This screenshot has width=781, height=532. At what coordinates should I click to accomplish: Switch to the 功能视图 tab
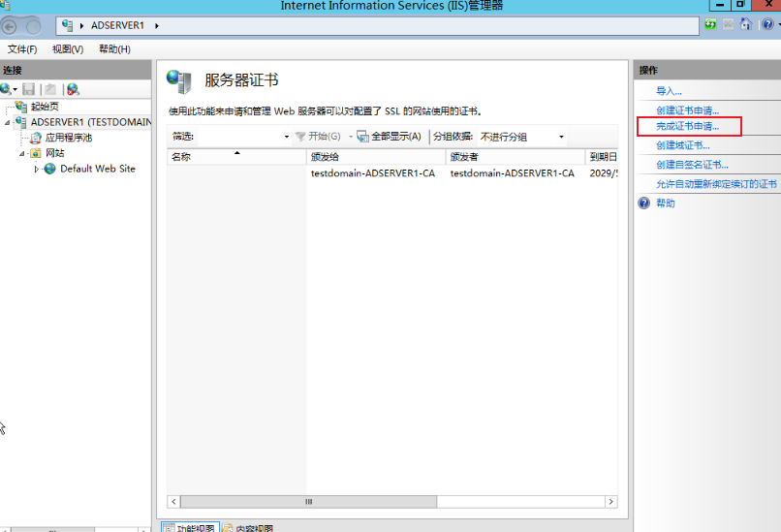(190, 527)
